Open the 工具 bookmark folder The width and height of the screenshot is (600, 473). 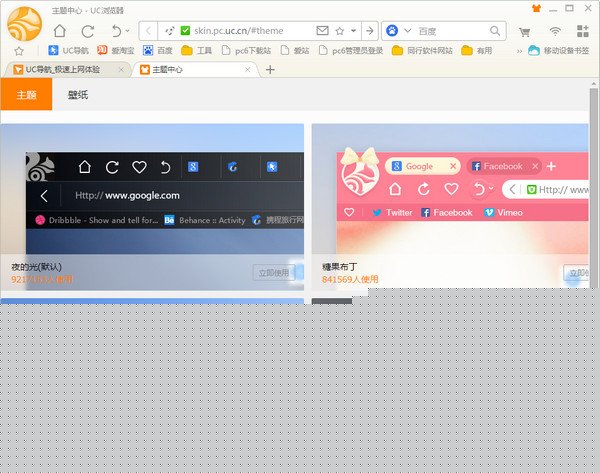coord(197,50)
